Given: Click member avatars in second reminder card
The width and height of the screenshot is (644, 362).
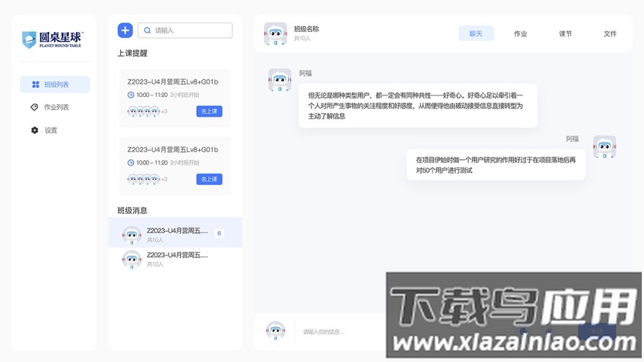Looking at the screenshot, I should pyautogui.click(x=144, y=179).
